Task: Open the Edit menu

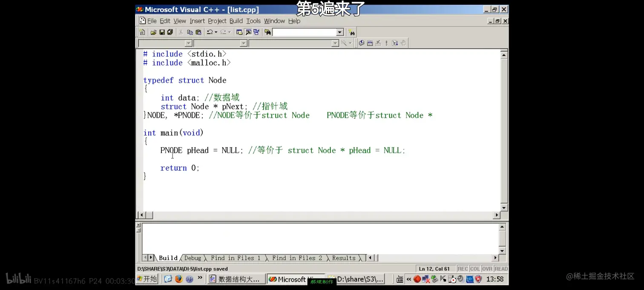Action: tap(165, 21)
